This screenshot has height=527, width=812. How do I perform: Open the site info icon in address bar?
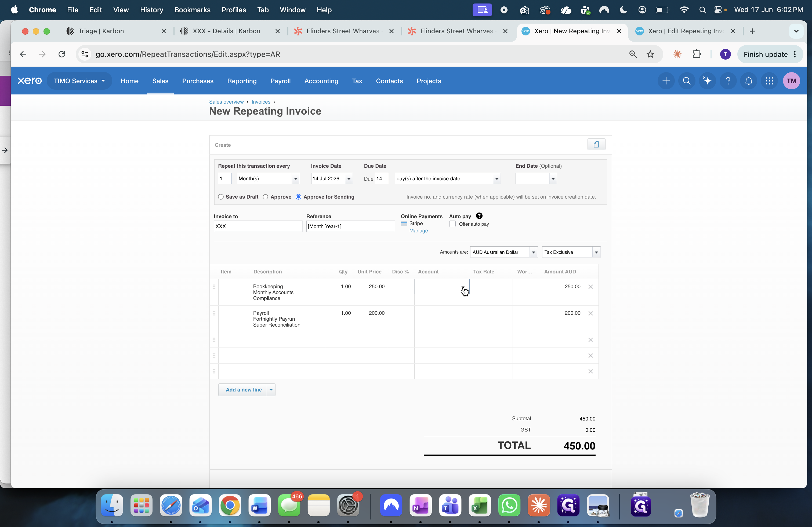[85, 54]
